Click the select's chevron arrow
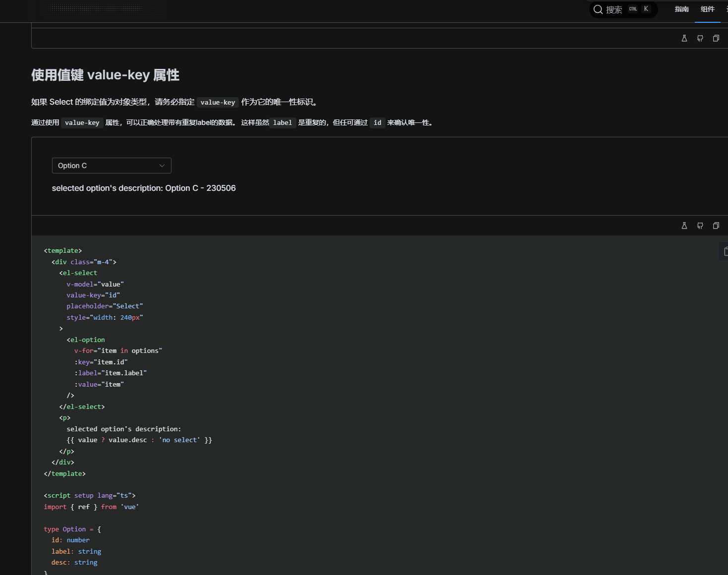This screenshot has width=728, height=575. click(x=162, y=166)
